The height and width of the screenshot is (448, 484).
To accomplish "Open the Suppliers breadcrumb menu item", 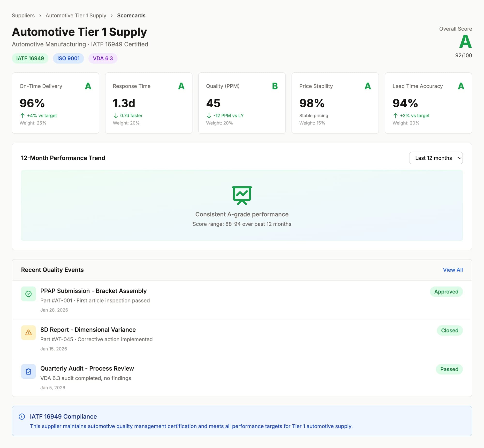I will (x=23, y=15).
